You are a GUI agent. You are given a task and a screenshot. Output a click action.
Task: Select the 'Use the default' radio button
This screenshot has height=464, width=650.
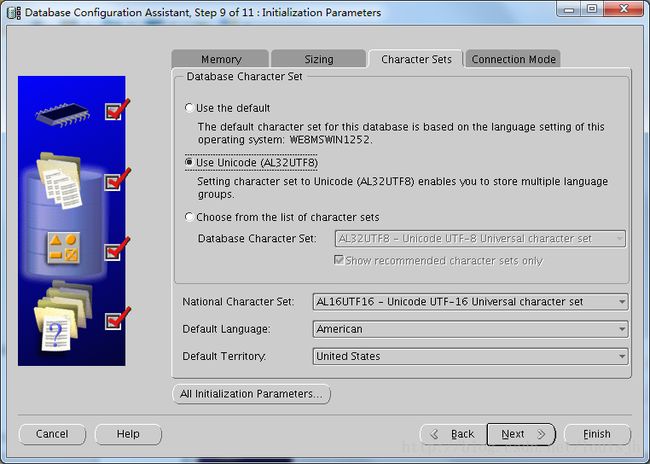tap(189, 108)
